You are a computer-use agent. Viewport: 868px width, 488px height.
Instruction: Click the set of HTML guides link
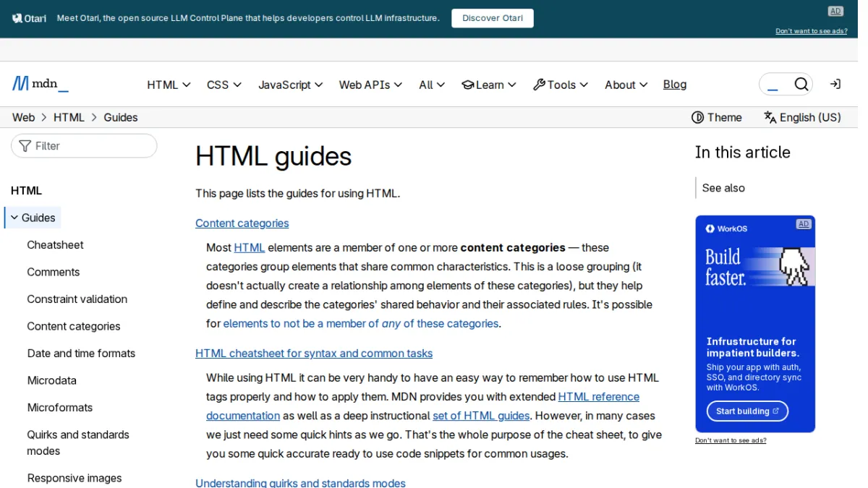[x=481, y=416]
